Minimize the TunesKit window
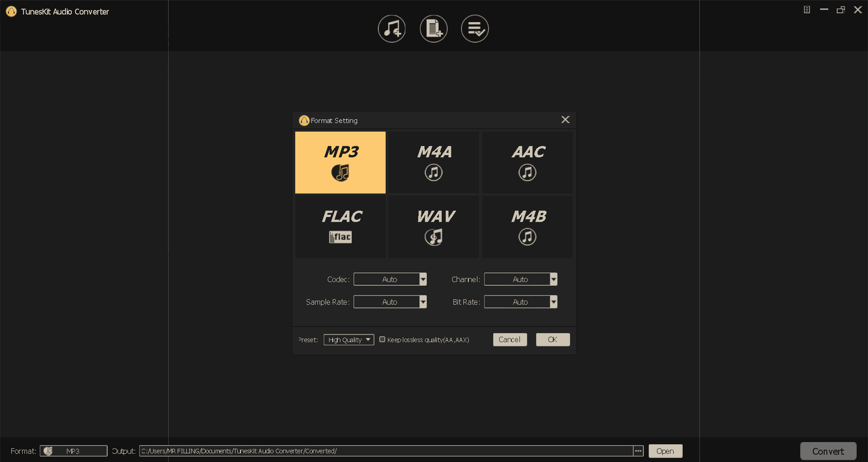868x462 pixels. coord(824,10)
